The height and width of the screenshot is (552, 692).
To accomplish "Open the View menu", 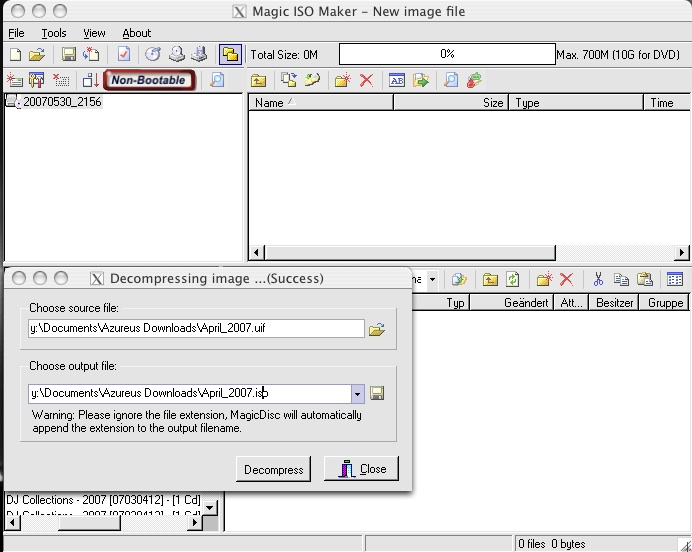I will tap(94, 33).
